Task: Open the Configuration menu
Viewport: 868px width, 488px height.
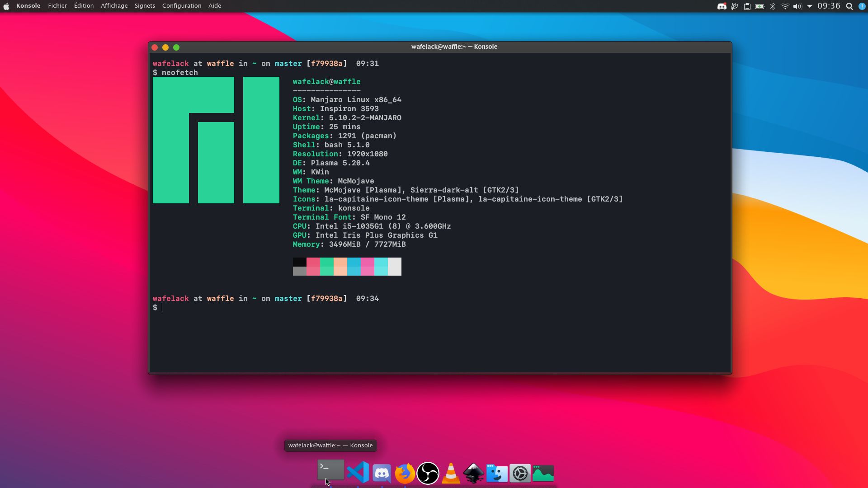Action: click(x=181, y=5)
